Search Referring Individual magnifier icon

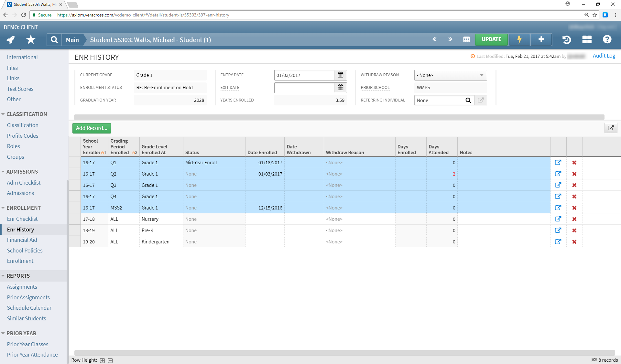468,100
